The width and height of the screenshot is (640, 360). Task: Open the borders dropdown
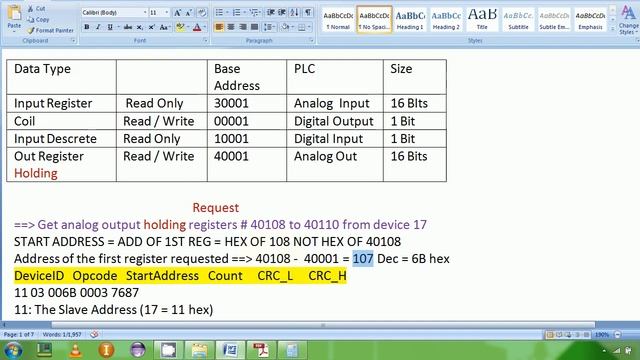coord(304,27)
